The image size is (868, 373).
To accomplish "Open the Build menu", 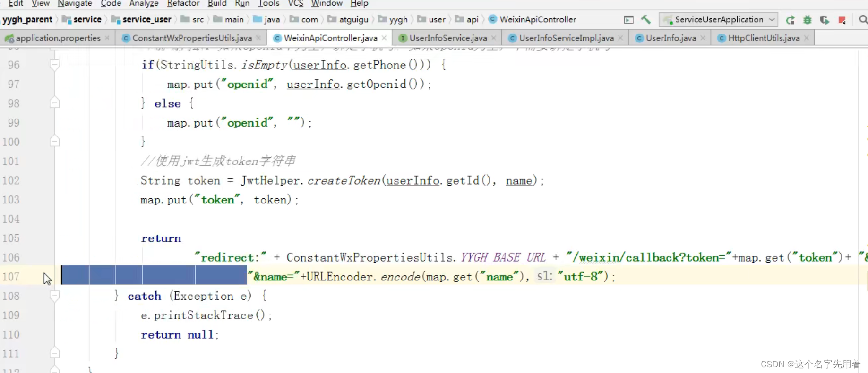I will click(x=217, y=3).
